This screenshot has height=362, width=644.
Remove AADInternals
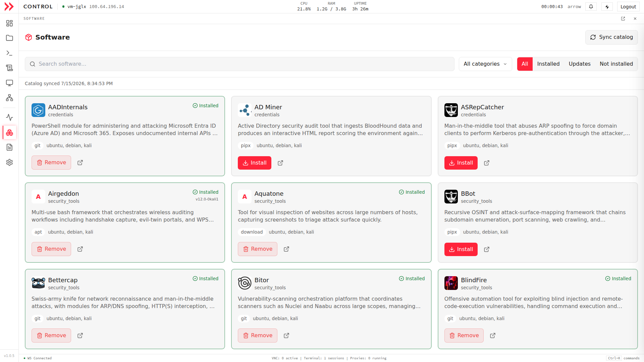[51, 163]
